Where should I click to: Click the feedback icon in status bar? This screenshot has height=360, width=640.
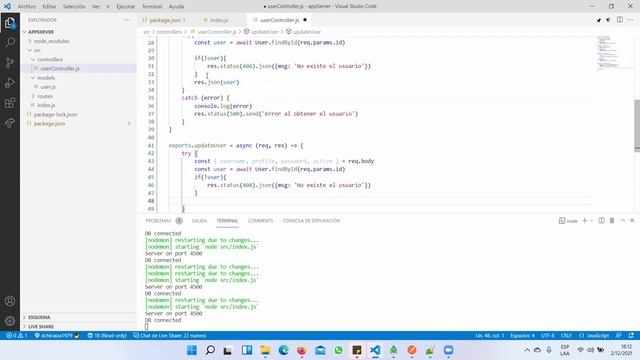click(x=619, y=336)
